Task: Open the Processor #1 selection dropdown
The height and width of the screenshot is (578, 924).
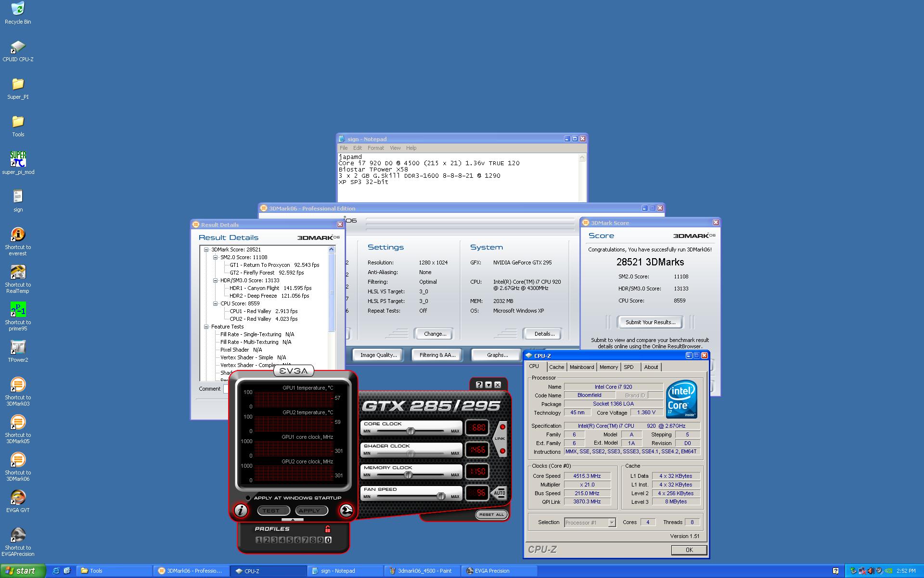Action: tap(612, 523)
